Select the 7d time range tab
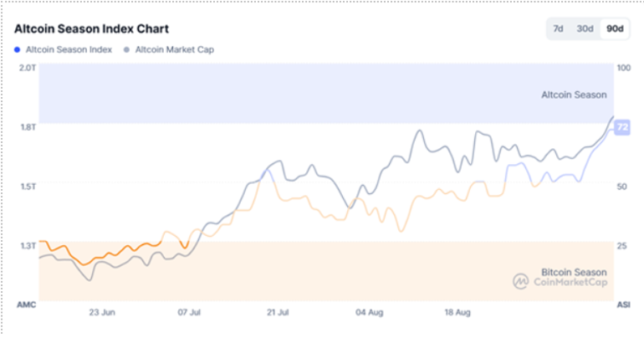 coord(558,29)
